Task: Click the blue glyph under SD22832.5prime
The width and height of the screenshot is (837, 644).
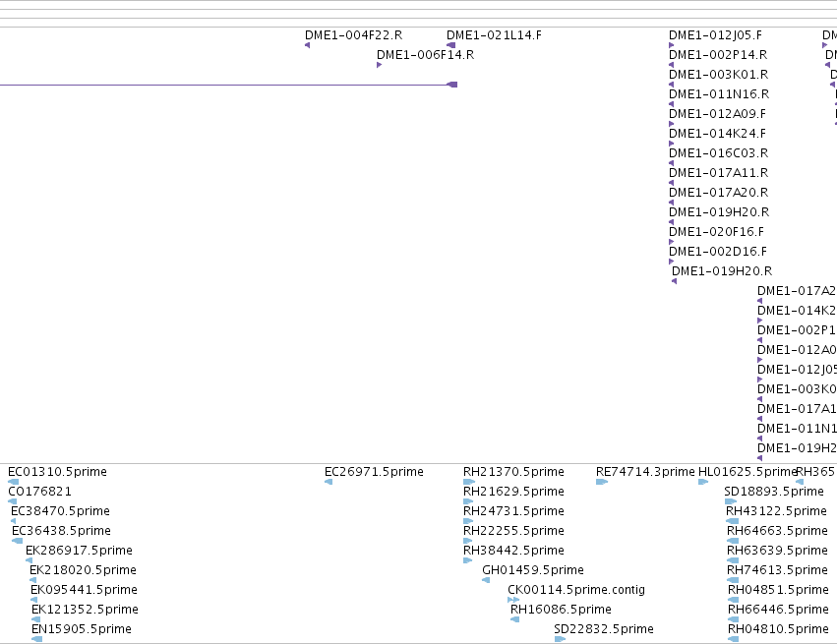Action: 560,639
